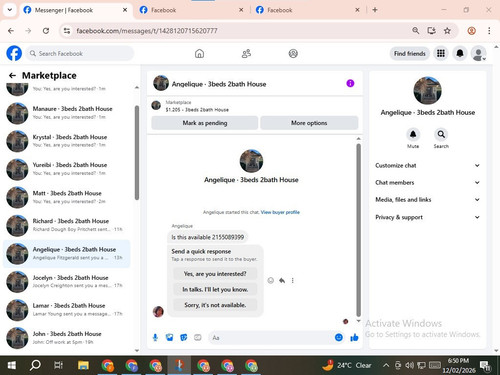Search in conversation with magnifier icon
The width and height of the screenshot is (500, 375).
pyautogui.click(x=441, y=134)
